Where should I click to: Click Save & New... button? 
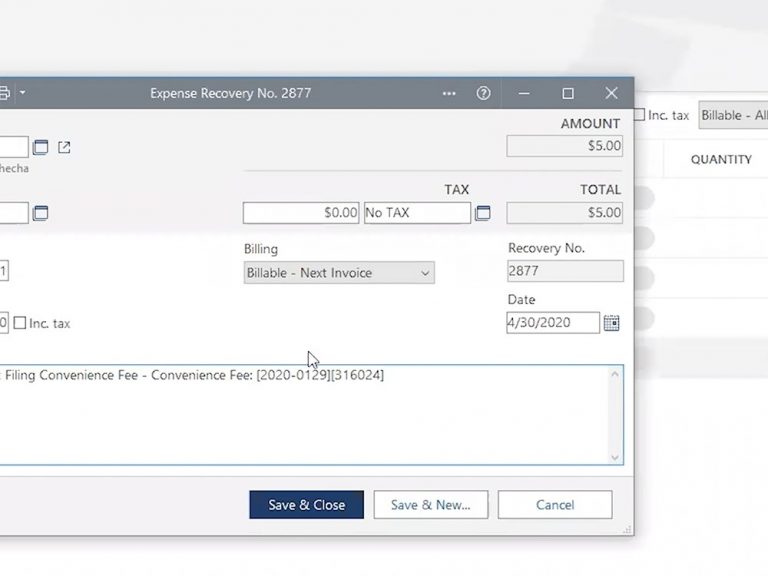431,504
